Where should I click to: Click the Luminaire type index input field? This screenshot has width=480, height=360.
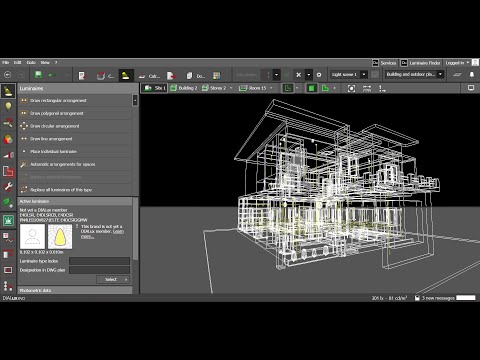(99, 261)
